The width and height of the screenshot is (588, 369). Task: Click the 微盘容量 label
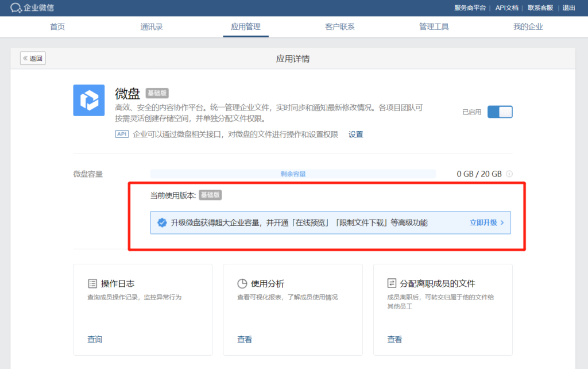point(88,174)
